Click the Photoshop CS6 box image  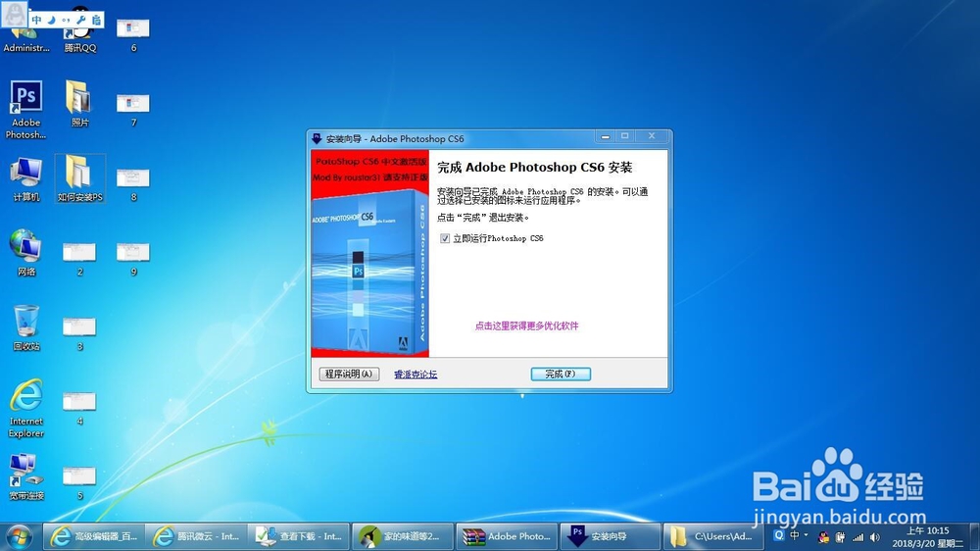coord(370,253)
